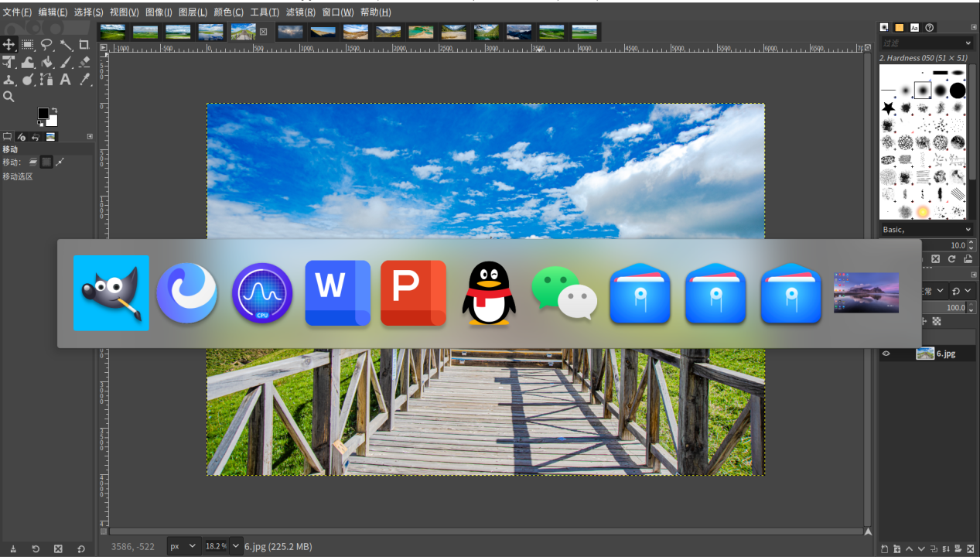Select the Bucket Fill tool
980x557 pixels.
pyautogui.click(x=46, y=63)
